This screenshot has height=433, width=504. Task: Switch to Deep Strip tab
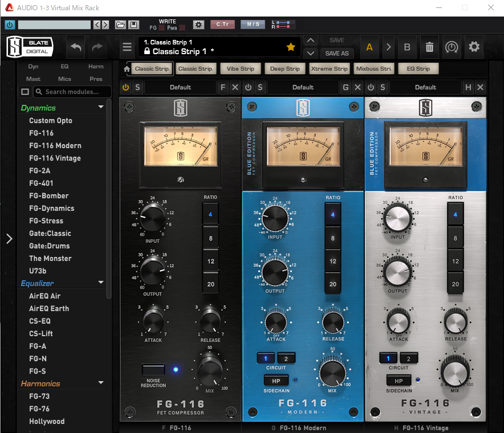(285, 69)
